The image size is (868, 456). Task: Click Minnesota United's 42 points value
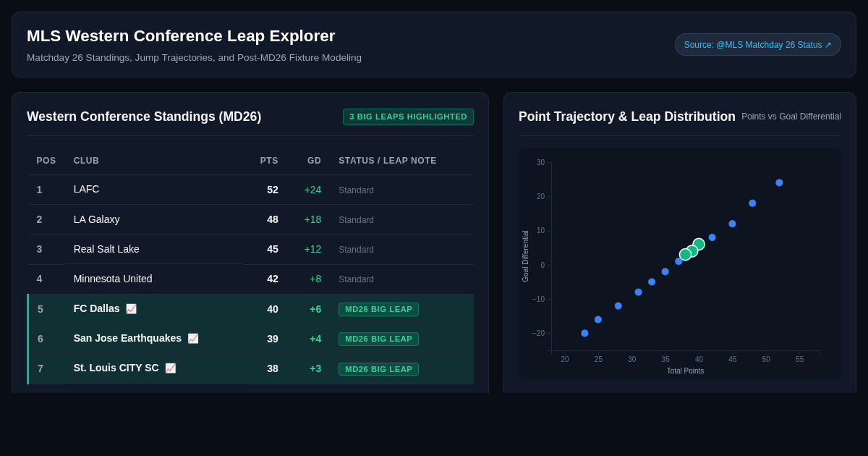(x=273, y=279)
